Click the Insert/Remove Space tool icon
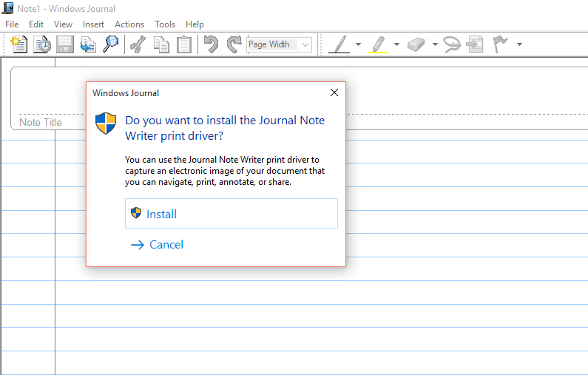Image resolution: width=588 pixels, height=375 pixels. [475, 44]
